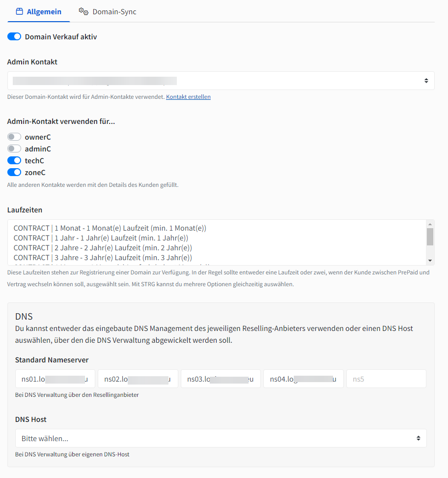This screenshot has height=478, width=448.
Task: Select the 1 Monat contract option
Action: click(x=110, y=228)
